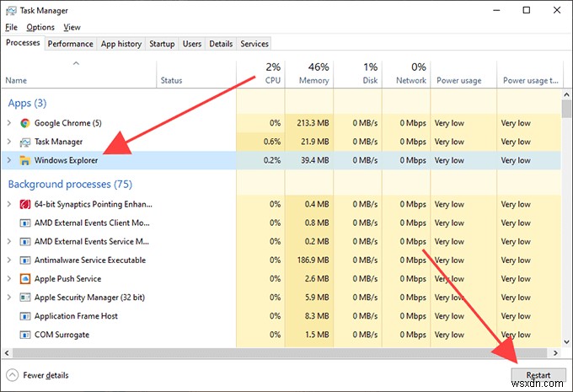Click the Windows Explorer folder icon
Screen dimensions: 573x392
pos(24,160)
